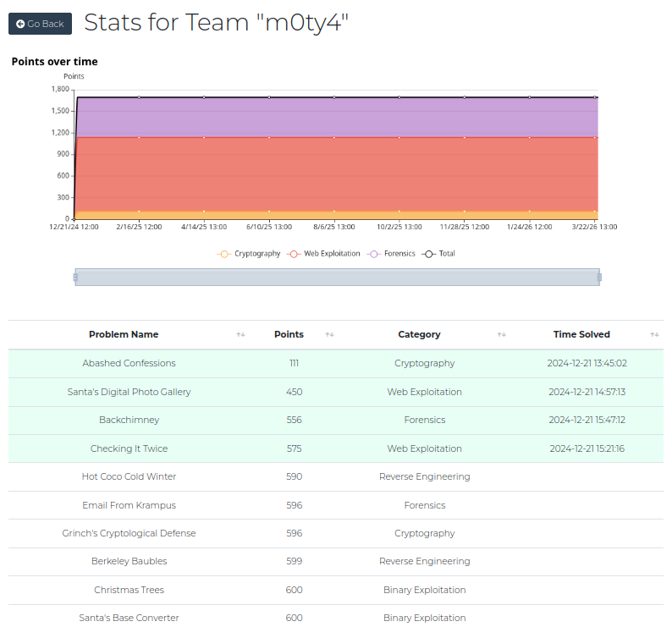Click the final Total data point on chart
The height and width of the screenshot is (627, 672).
(x=596, y=97)
